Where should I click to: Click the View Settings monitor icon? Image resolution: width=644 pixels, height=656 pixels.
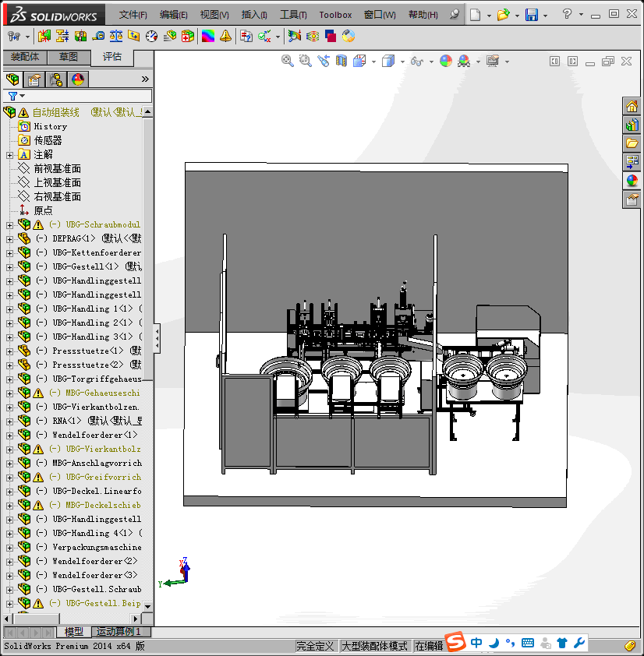click(x=493, y=61)
